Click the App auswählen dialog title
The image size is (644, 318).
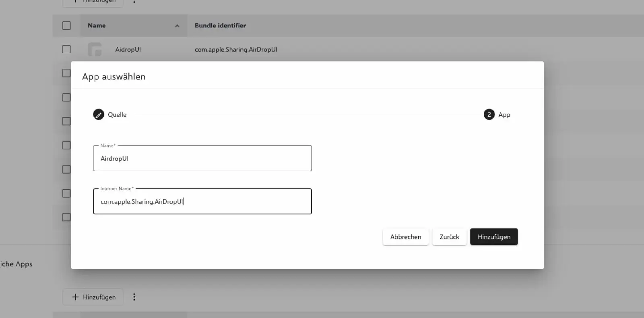pyautogui.click(x=114, y=77)
